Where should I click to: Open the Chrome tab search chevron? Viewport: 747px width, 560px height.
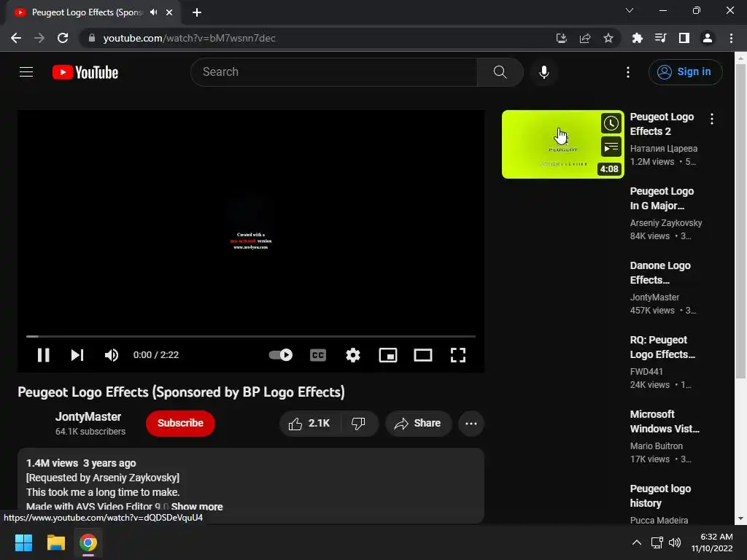[x=630, y=10]
